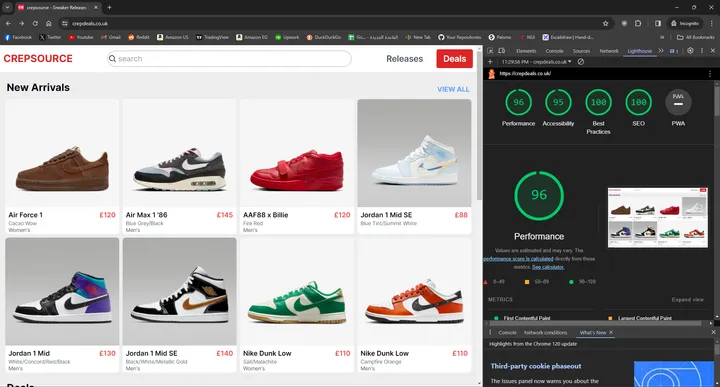This screenshot has width=720, height=387.
Task: Click the web page vertical scrollbar
Action: 479,125
